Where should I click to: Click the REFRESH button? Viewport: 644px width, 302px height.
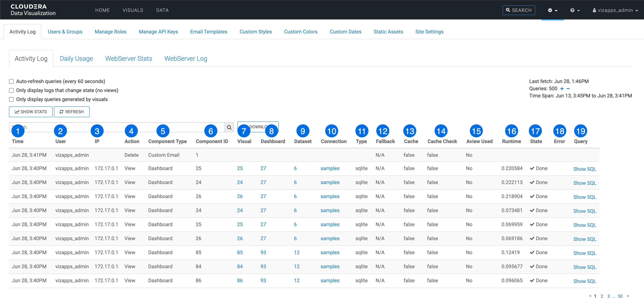click(x=71, y=112)
